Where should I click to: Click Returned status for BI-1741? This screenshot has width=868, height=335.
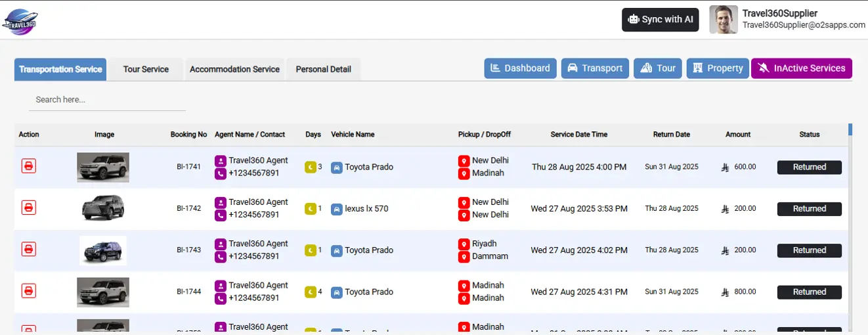810,167
